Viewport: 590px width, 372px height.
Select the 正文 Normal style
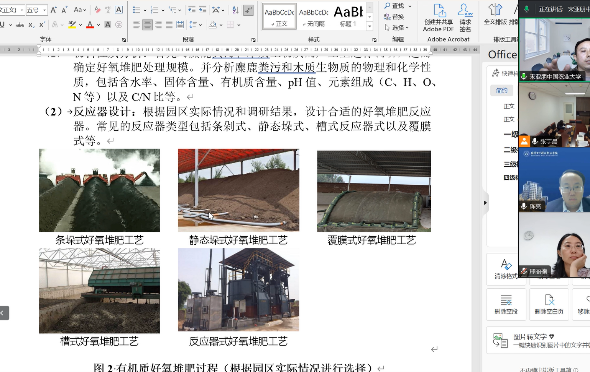[x=280, y=17]
